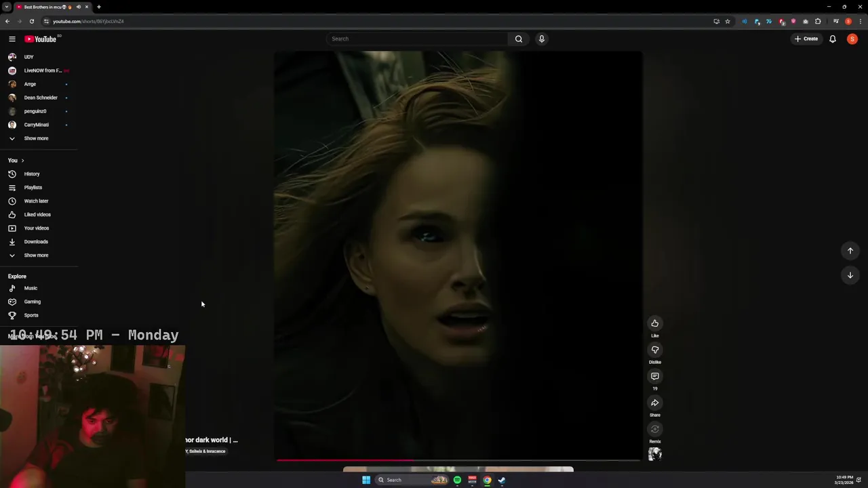Open a new browser tab
Image resolution: width=868 pixels, height=488 pixels.
pos(99,7)
